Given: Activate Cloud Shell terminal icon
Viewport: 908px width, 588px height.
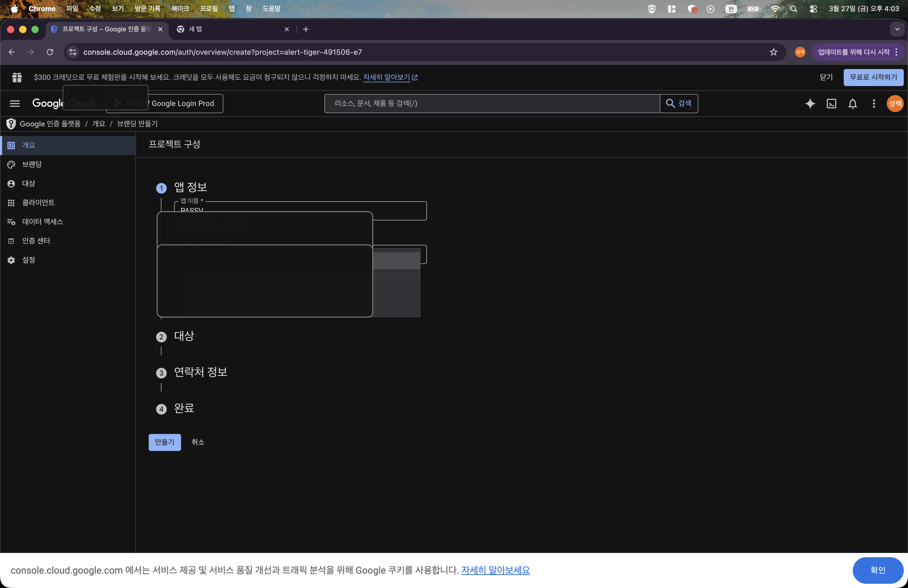Looking at the screenshot, I should point(831,103).
